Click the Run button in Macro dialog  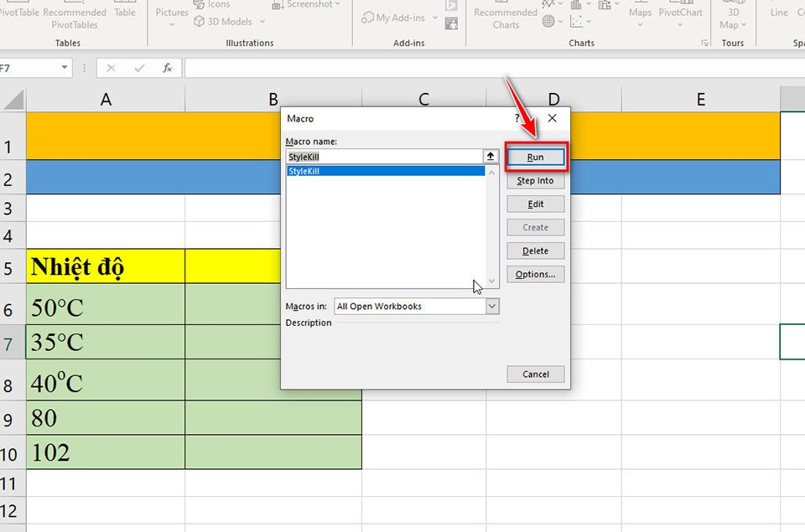pyautogui.click(x=536, y=157)
